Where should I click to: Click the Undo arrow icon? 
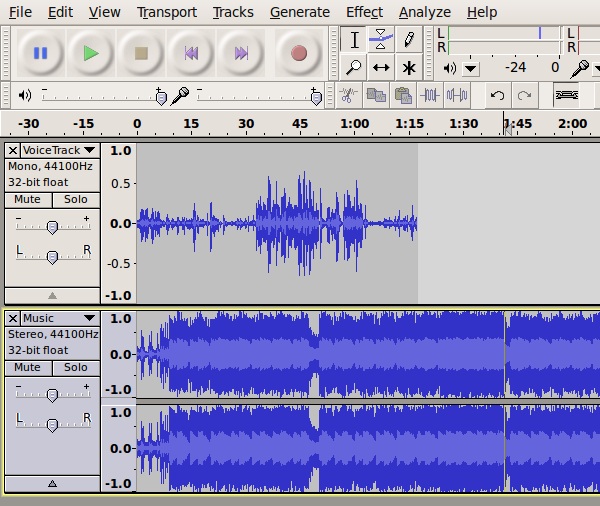(497, 96)
